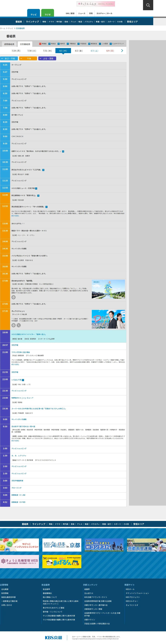Open the ＫＢＳ京都エキサイトナイター 阪神×巨人 program
This screenshot has height=644, width=166.
29,334
